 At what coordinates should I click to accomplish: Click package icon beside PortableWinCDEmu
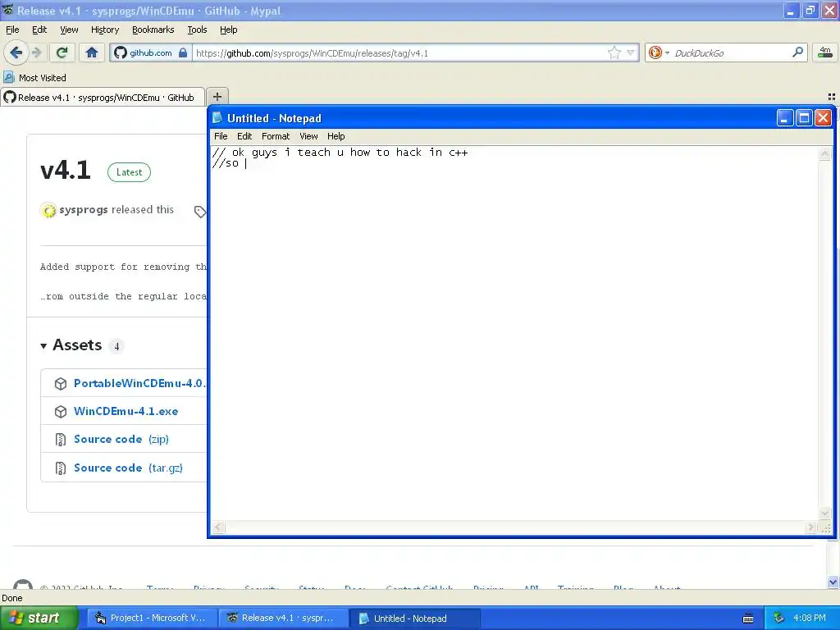tap(61, 384)
